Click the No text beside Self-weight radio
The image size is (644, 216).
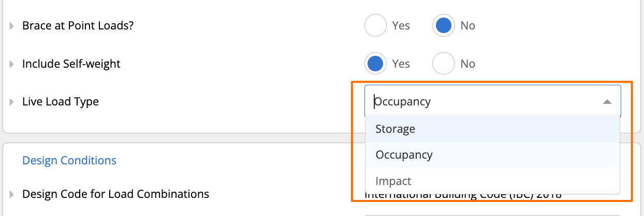(467, 64)
